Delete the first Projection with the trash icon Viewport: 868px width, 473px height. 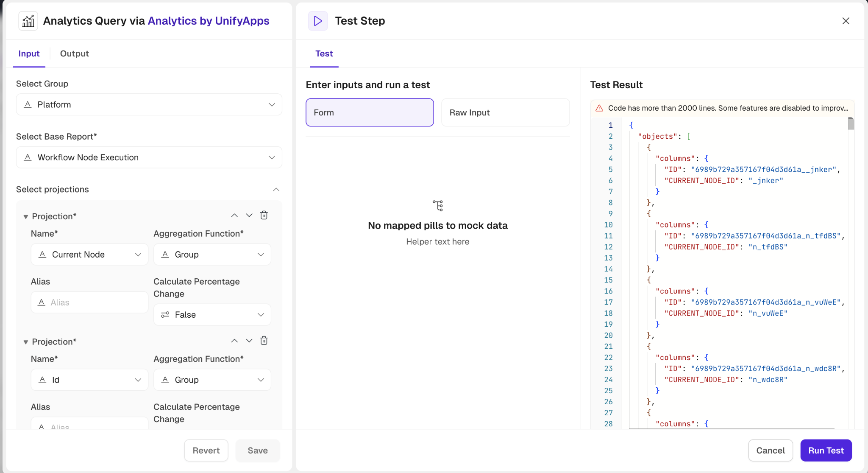click(264, 215)
